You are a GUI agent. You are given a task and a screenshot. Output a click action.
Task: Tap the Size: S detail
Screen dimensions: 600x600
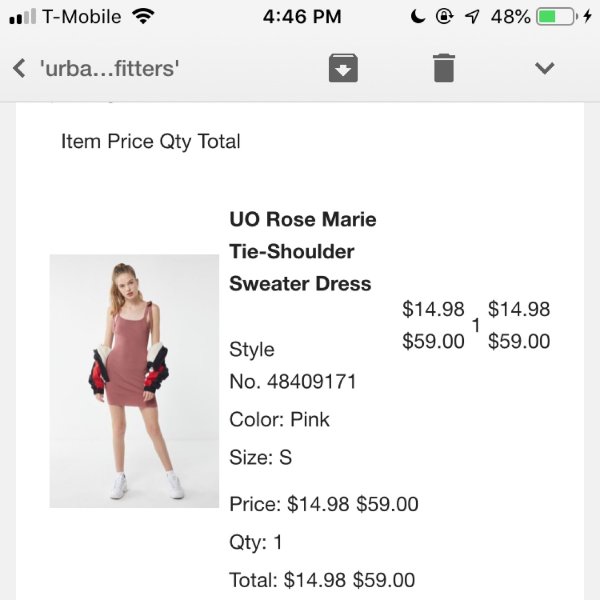pos(260,458)
